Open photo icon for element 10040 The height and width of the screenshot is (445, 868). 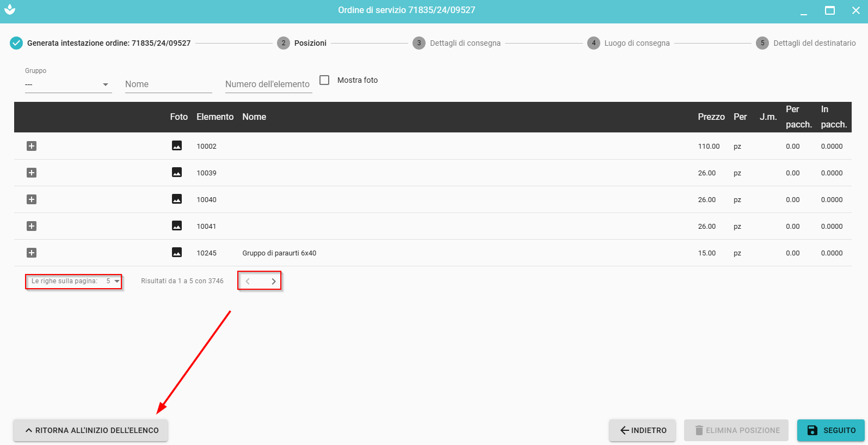(177, 199)
